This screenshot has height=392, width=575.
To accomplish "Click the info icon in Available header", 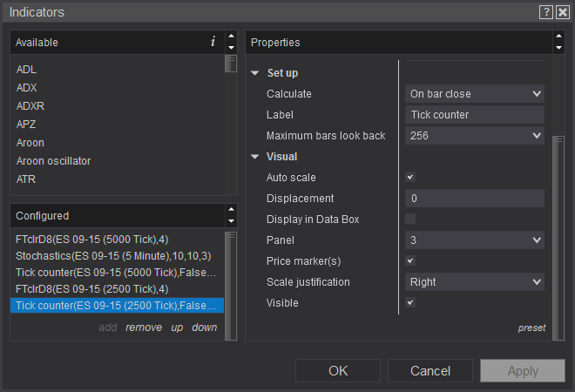I will coord(213,42).
